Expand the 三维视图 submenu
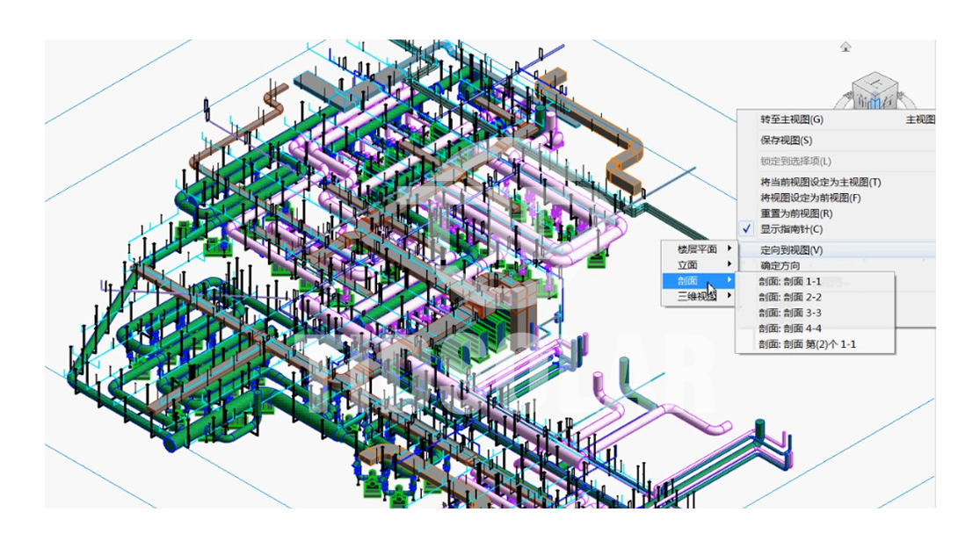The height and width of the screenshot is (548, 980). (698, 297)
